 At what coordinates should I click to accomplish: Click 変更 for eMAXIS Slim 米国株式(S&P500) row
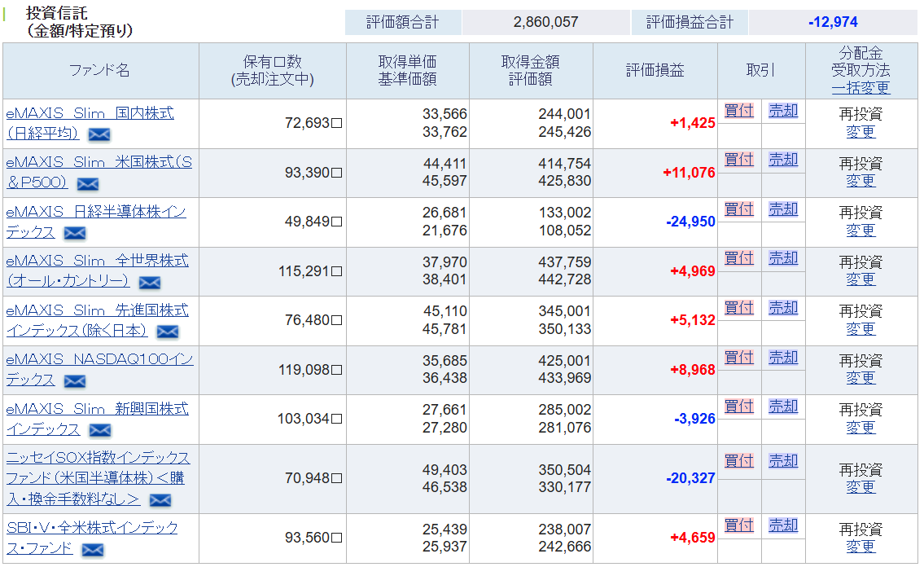[861, 181]
